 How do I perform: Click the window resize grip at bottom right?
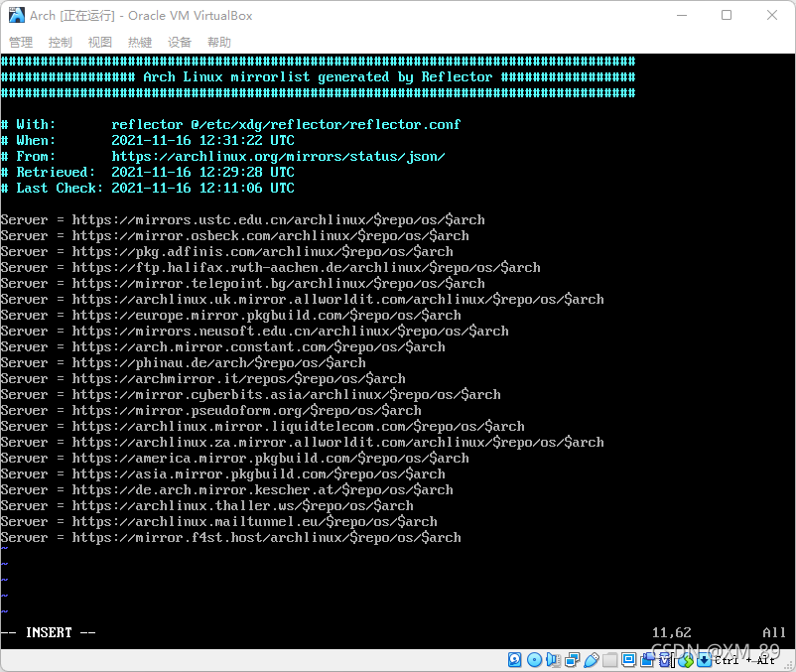[x=788, y=665]
